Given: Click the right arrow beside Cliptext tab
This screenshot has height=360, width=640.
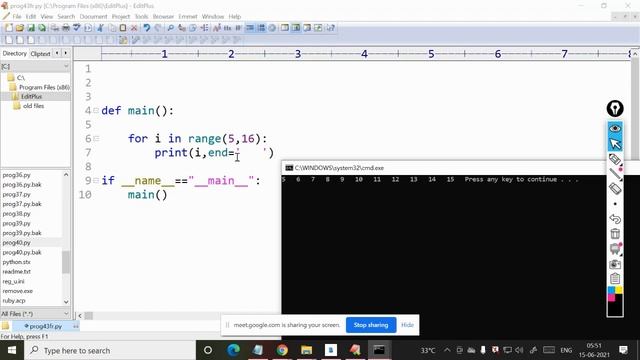Looking at the screenshot, I should [65, 53].
